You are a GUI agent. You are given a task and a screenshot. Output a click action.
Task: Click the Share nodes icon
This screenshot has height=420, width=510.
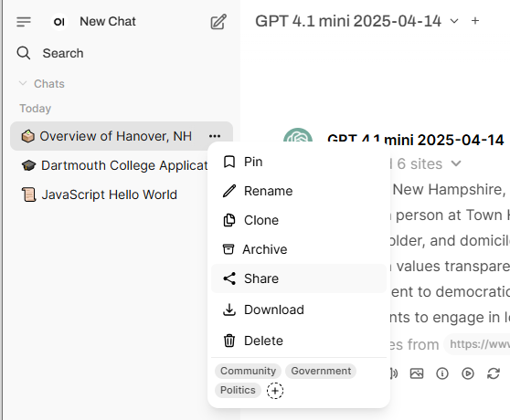229,278
